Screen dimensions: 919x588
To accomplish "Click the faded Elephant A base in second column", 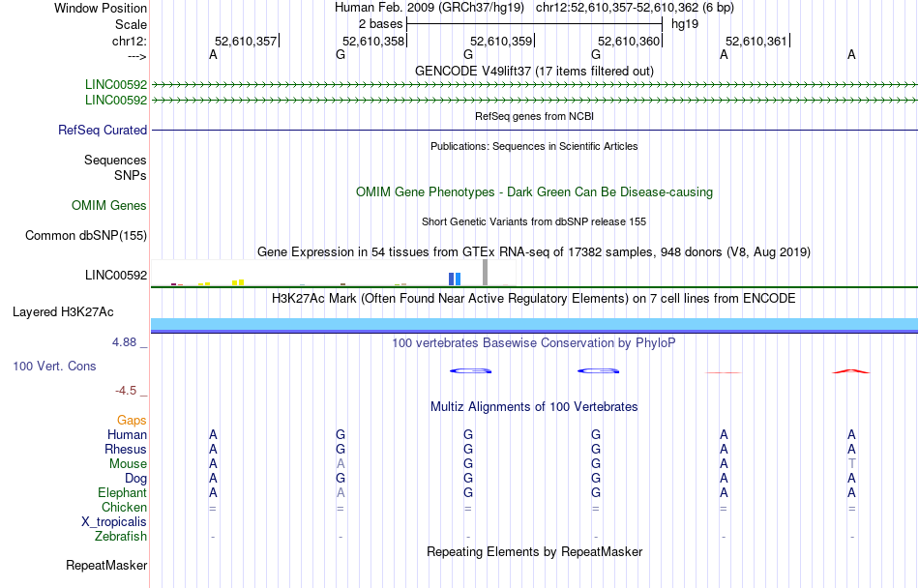I will (x=341, y=492).
